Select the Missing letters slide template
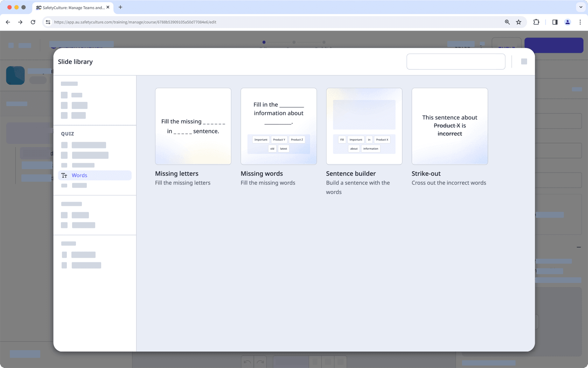Viewport: 588px width, 368px height. [x=193, y=126]
